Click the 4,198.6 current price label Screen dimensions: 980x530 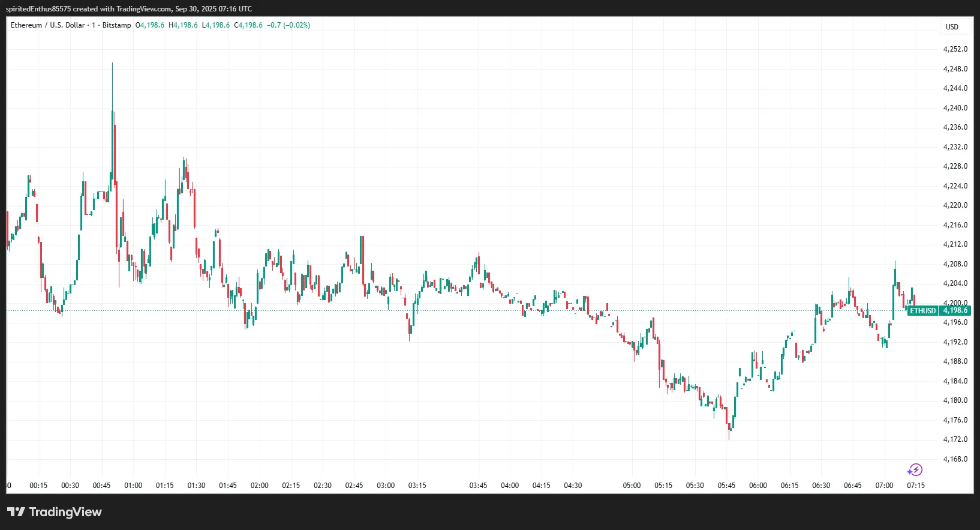coord(955,310)
